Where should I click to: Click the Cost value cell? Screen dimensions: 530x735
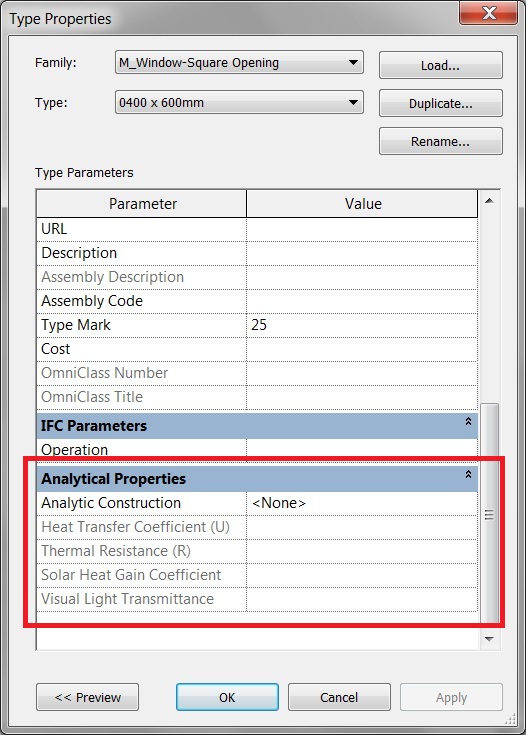pyautogui.click(x=362, y=349)
